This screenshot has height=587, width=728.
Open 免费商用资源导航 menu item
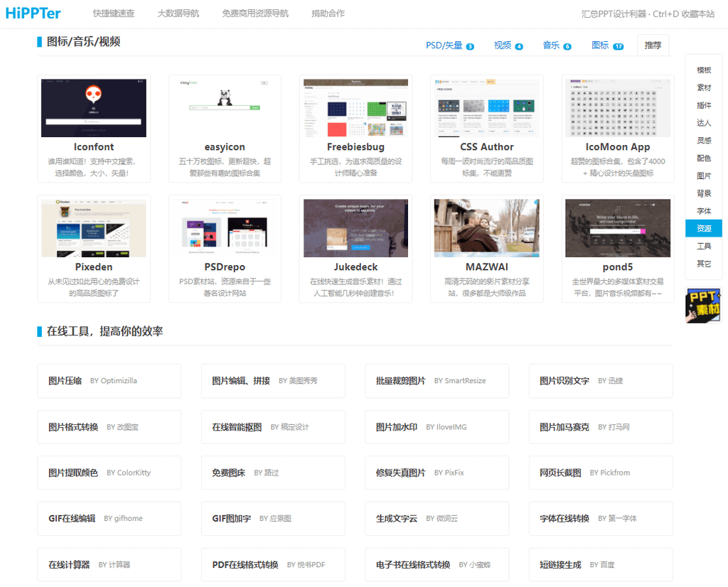coord(255,14)
